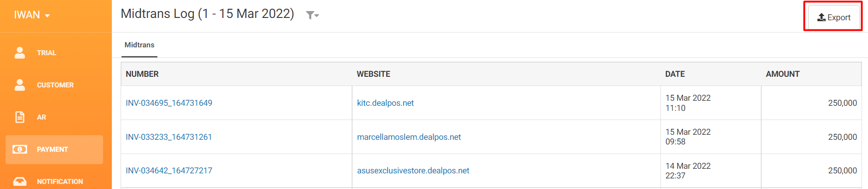Open the PAYMENT menu item
868x189 pixels.
54,149
